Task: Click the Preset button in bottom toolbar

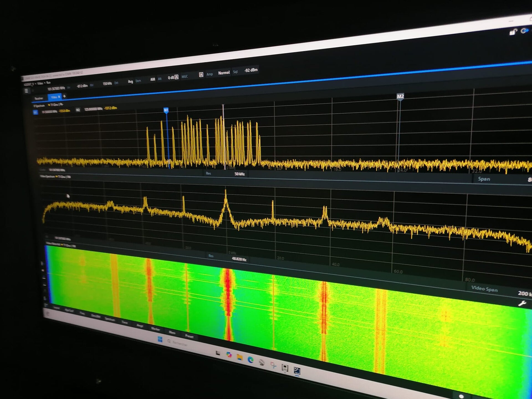Action: [189, 336]
